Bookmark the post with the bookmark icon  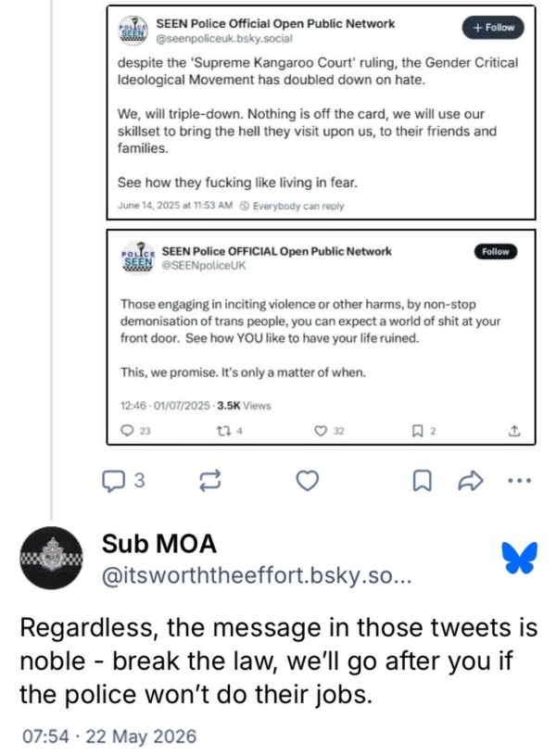(423, 481)
